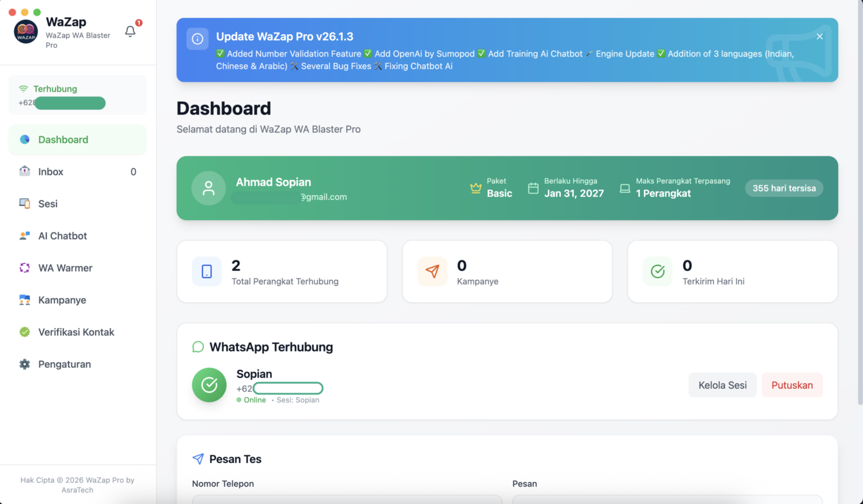Screen dimensions: 863x504
Task: Click the Nomor Telepon input field
Action: [x=347, y=499]
